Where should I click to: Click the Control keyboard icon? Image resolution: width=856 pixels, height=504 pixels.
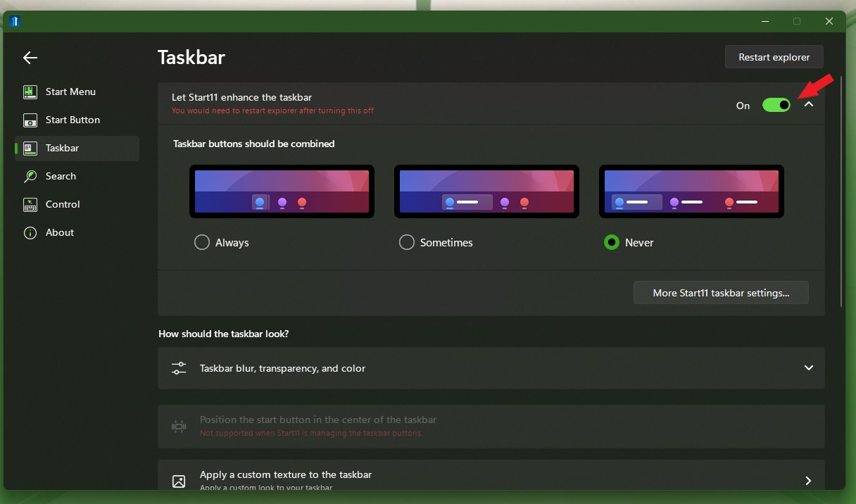click(30, 205)
